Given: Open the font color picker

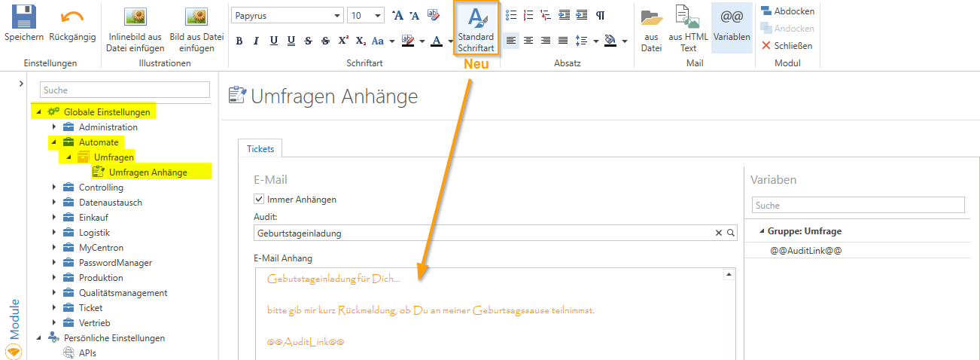Looking at the screenshot, I should click(x=451, y=41).
